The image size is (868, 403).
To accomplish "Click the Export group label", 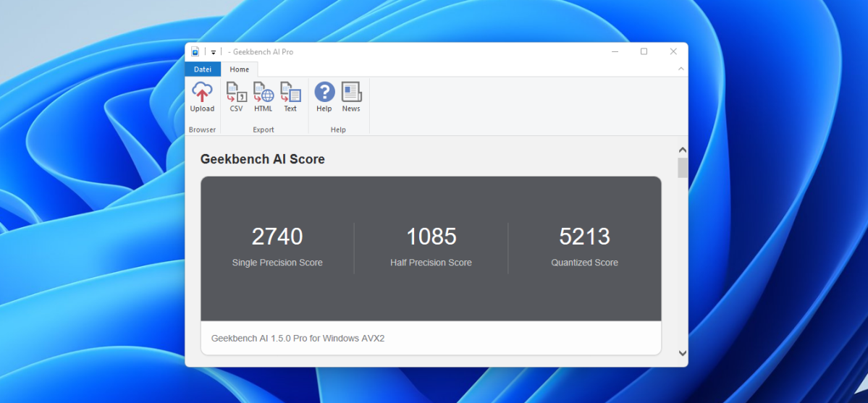I will (264, 130).
